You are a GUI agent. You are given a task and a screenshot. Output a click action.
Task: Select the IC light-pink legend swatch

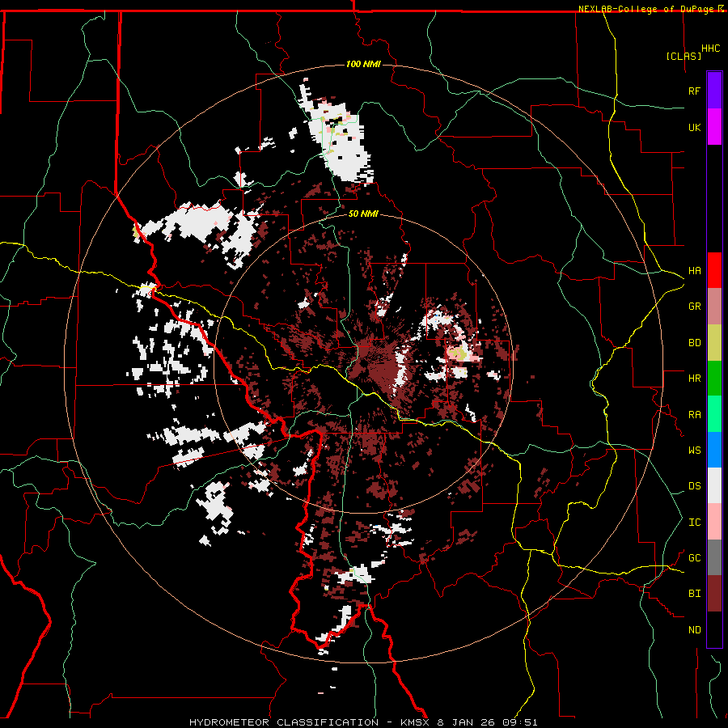(714, 522)
